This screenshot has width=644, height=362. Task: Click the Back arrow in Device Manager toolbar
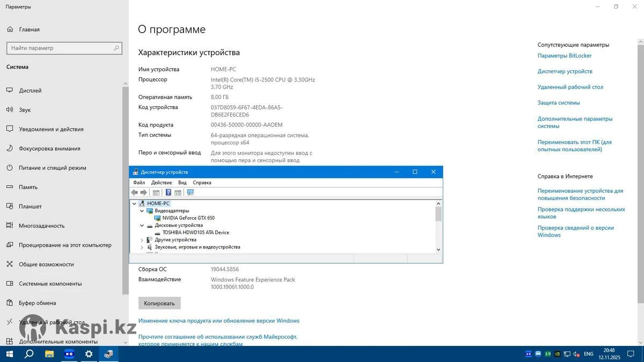135,193
